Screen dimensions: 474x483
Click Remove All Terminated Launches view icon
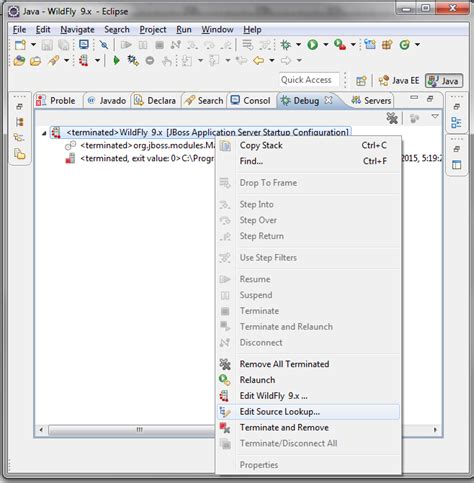(x=392, y=118)
